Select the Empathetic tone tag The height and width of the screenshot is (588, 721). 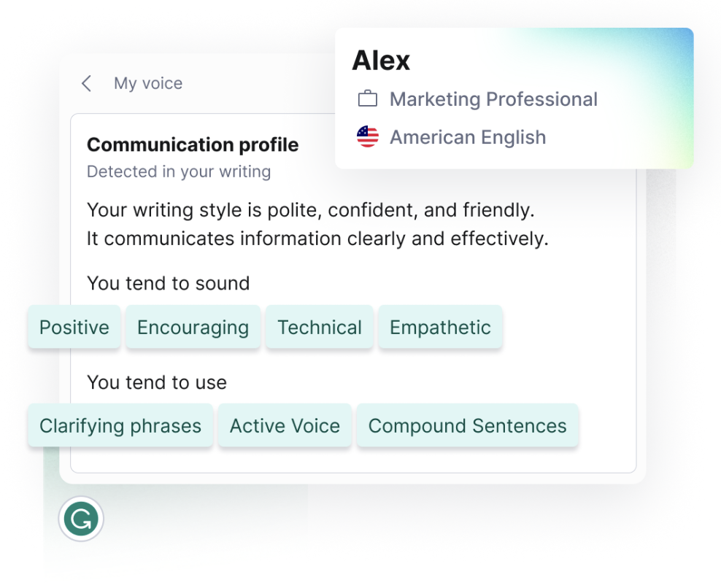pos(440,328)
